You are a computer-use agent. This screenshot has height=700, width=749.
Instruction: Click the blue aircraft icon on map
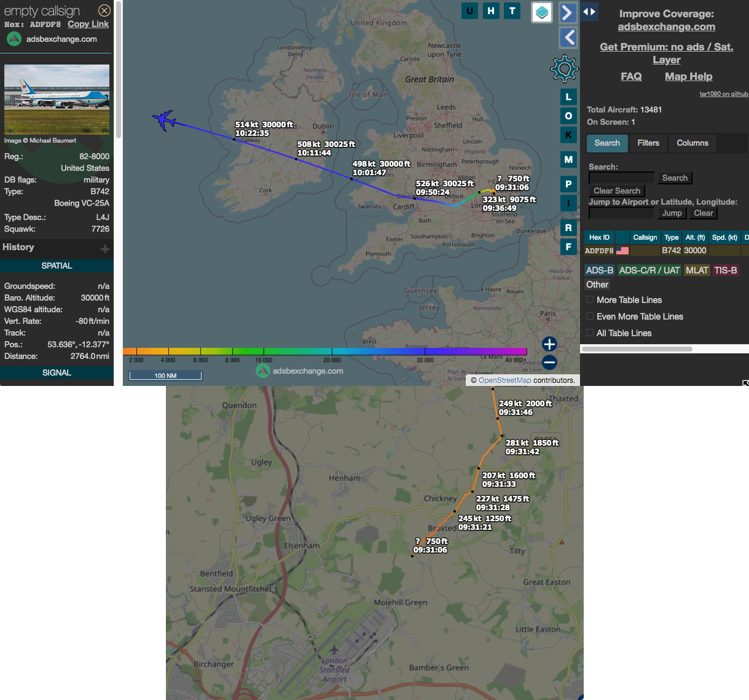[165, 120]
